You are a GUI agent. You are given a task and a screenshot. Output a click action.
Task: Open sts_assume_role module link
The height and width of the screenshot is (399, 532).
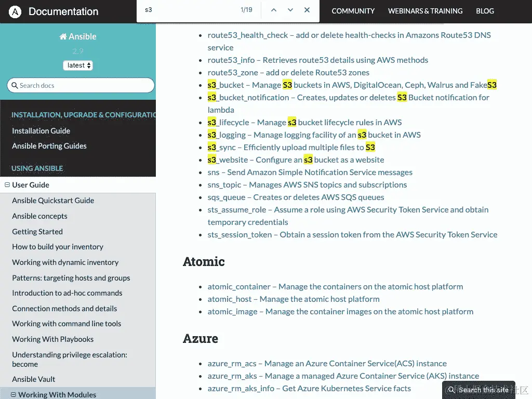(348, 216)
